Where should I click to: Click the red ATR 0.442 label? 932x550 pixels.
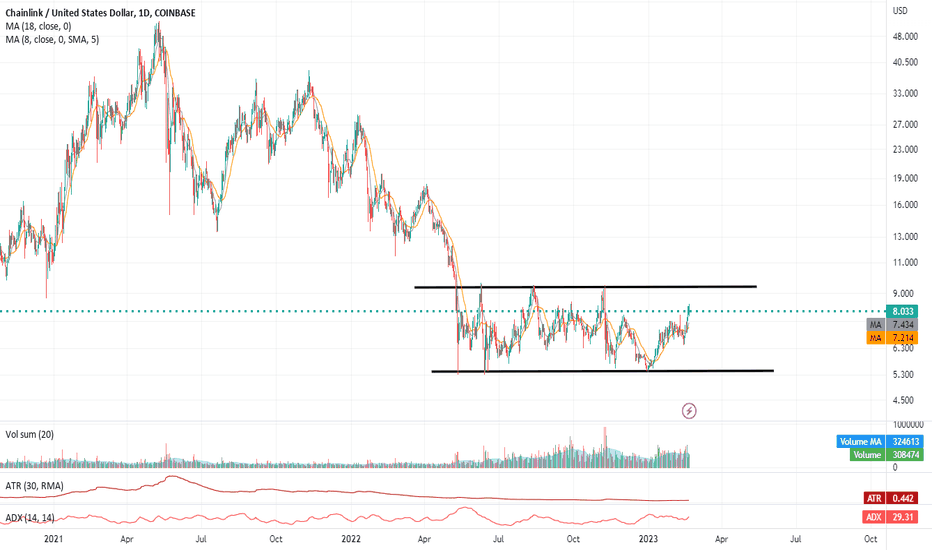click(x=890, y=498)
